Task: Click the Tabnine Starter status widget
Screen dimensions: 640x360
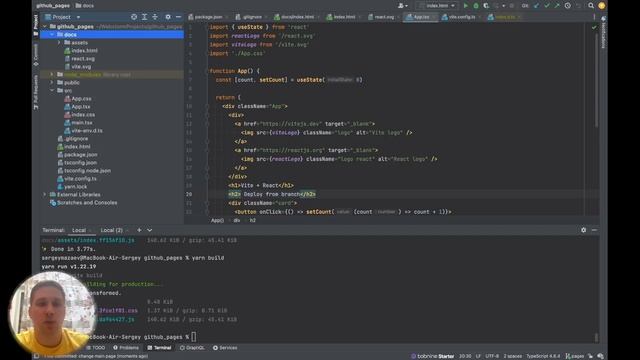Action: pos(432,356)
